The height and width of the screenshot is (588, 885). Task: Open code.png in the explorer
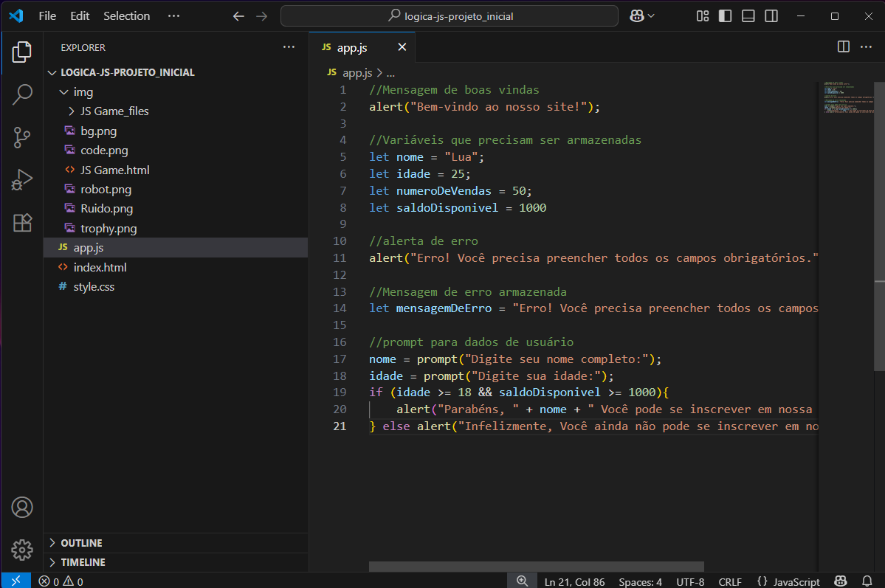pyautogui.click(x=104, y=150)
